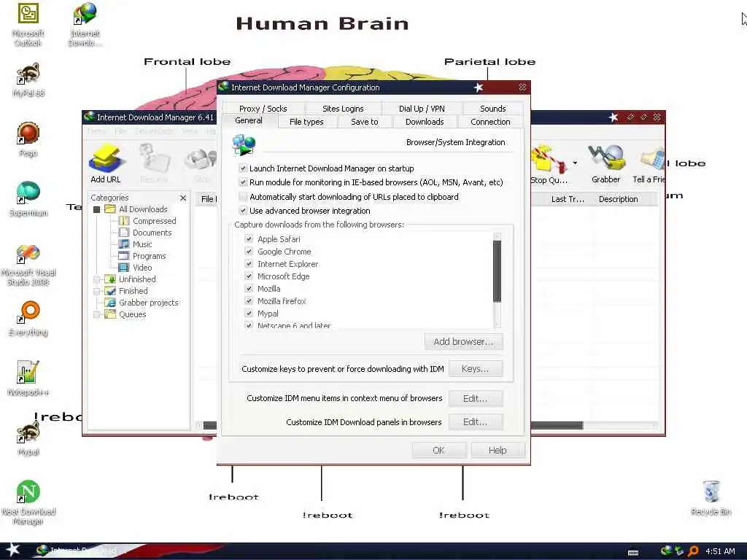
Task: Click Stop Queue toolbar icon in IDM
Action: click(549, 164)
